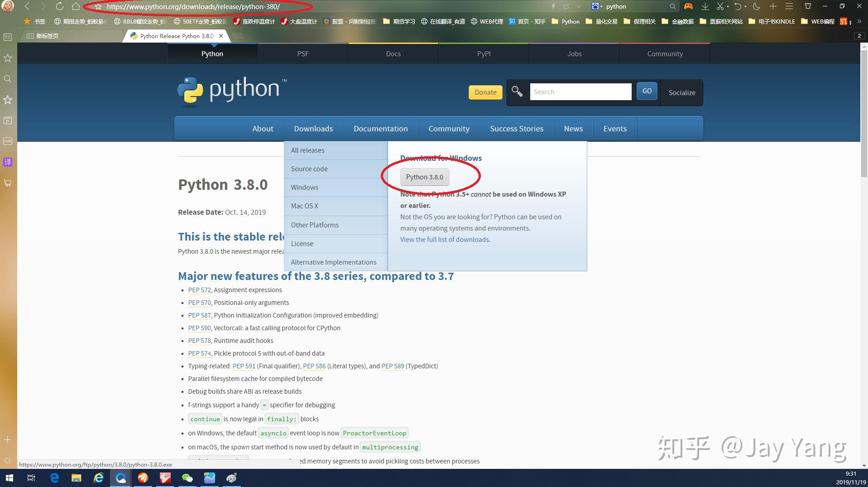This screenshot has width=868, height=487.
Task: Toggle night mode with the moon icon
Action: point(755,6)
